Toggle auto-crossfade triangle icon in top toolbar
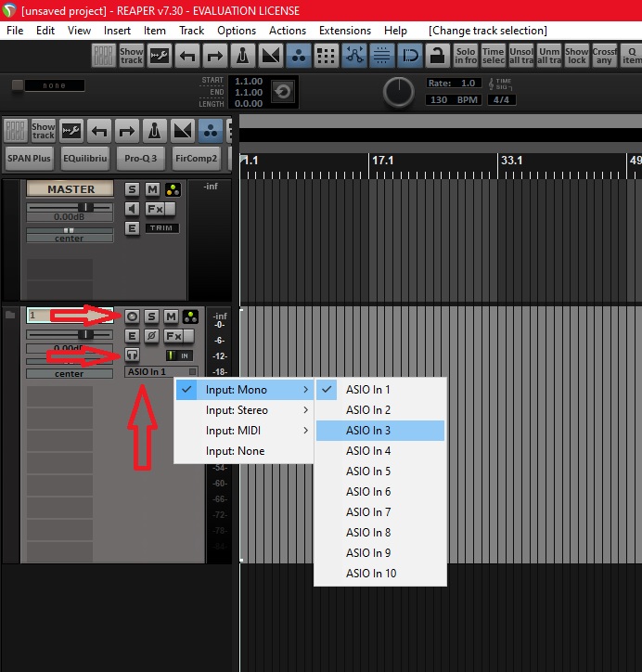The image size is (642, 672). click(x=271, y=56)
